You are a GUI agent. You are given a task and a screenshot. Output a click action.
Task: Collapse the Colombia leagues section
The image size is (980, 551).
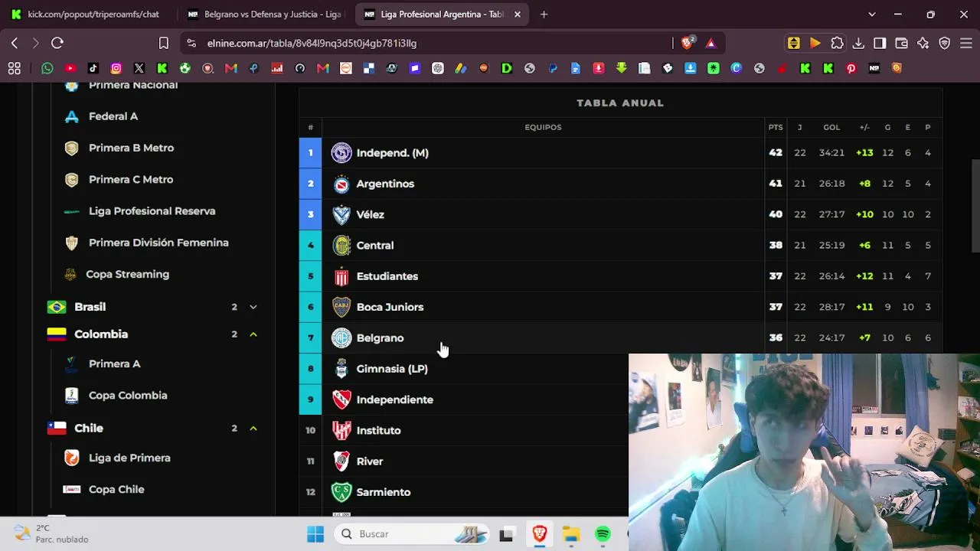point(253,334)
